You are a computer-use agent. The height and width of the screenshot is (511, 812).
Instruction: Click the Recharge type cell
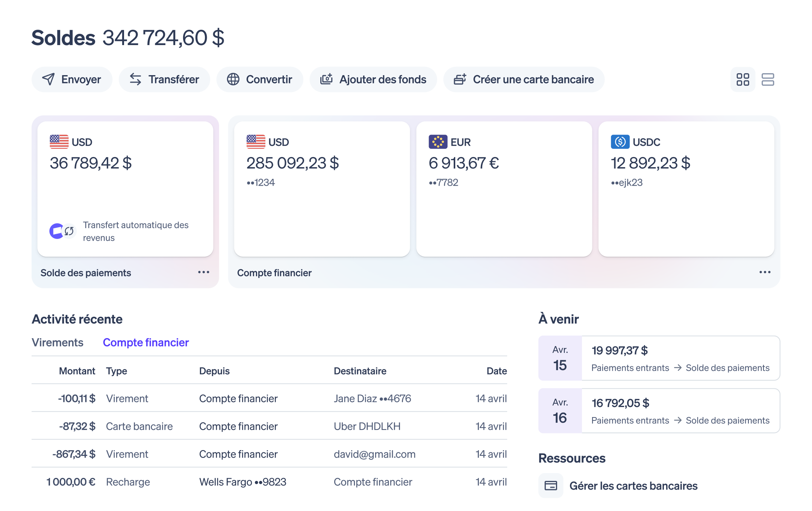pos(128,482)
